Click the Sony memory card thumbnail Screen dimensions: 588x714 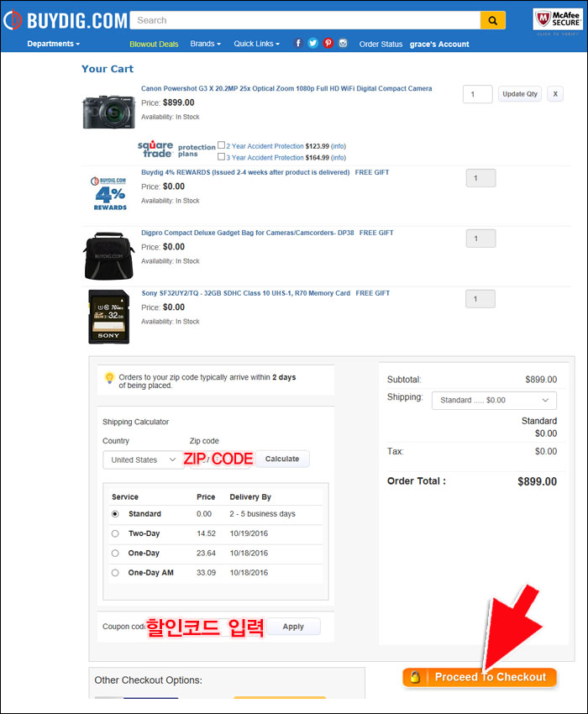click(x=109, y=317)
